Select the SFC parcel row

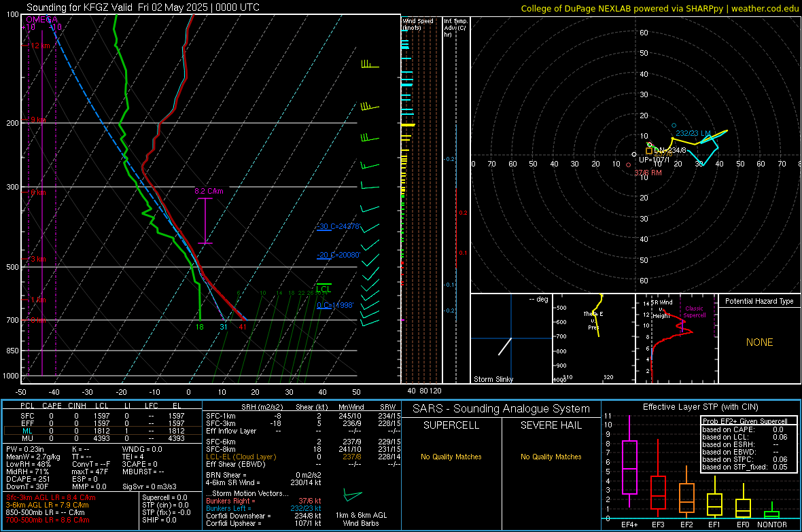[103, 416]
